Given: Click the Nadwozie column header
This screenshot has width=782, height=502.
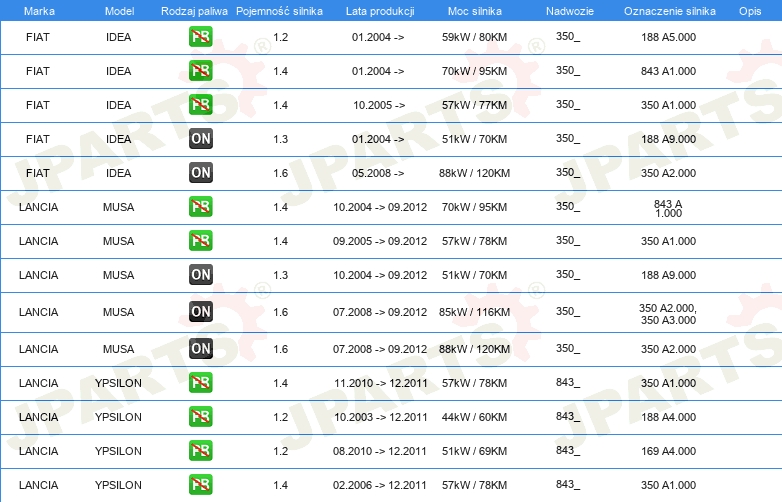Looking at the screenshot, I should (x=570, y=11).
